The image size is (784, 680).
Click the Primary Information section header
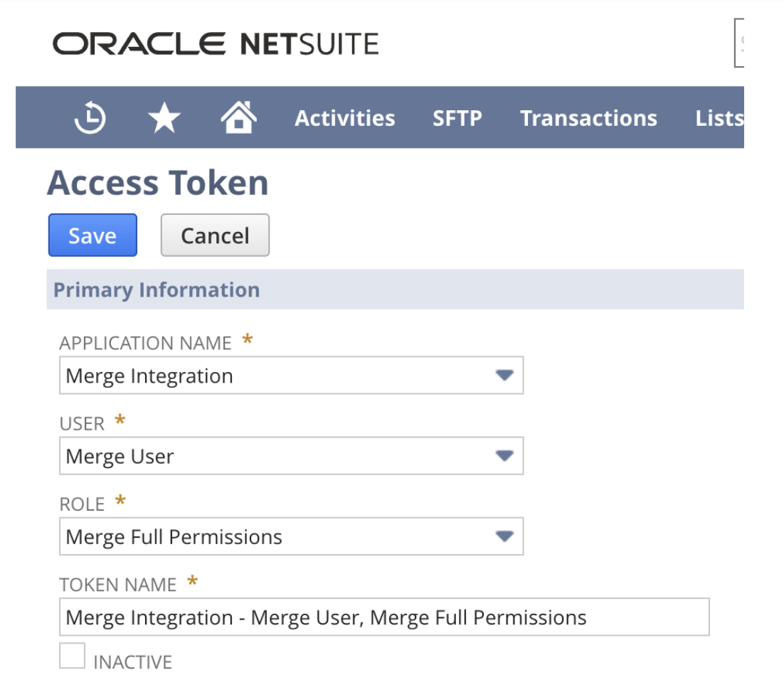(x=395, y=289)
